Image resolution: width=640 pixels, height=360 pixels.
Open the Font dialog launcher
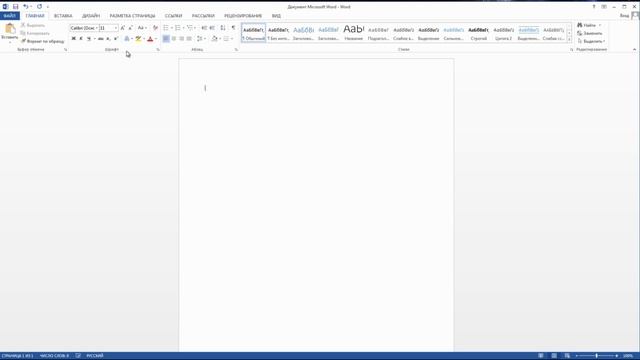(158, 50)
